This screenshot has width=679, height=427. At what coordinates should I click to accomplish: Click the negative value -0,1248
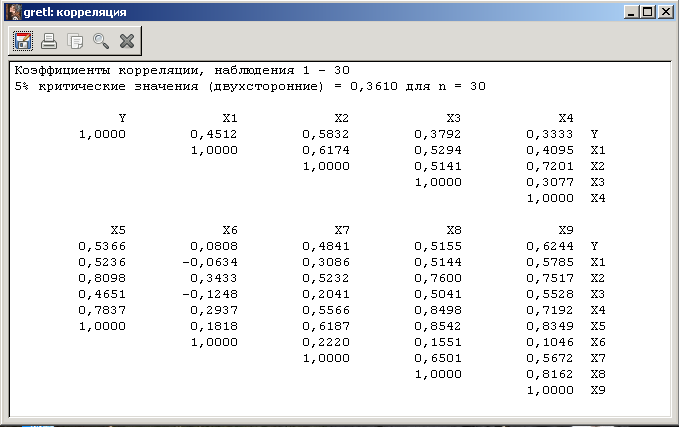[210, 294]
